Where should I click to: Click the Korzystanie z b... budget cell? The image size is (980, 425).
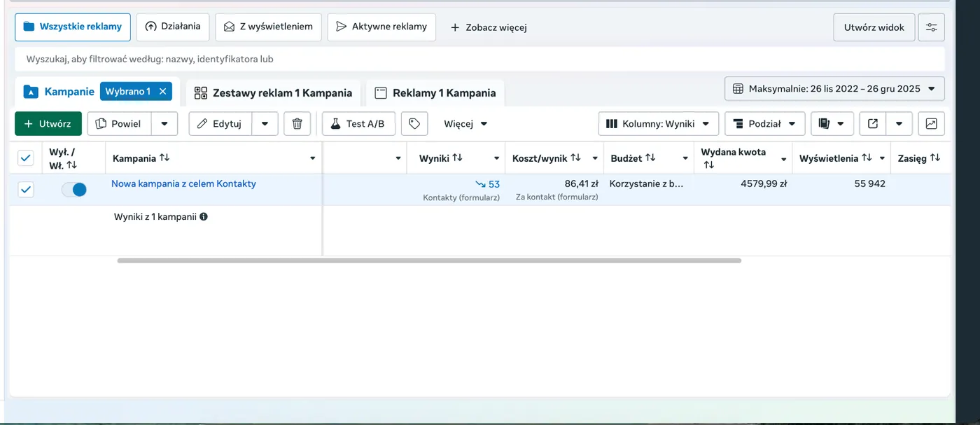pyautogui.click(x=646, y=184)
